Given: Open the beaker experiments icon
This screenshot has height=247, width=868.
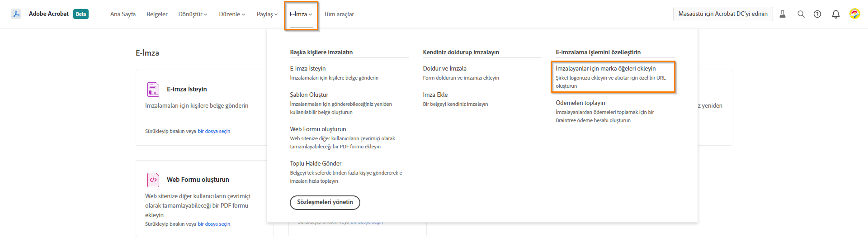Looking at the screenshot, I should click(783, 14).
